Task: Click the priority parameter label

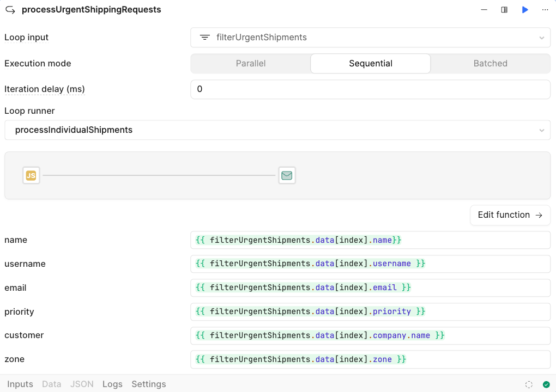Action: [19, 311]
